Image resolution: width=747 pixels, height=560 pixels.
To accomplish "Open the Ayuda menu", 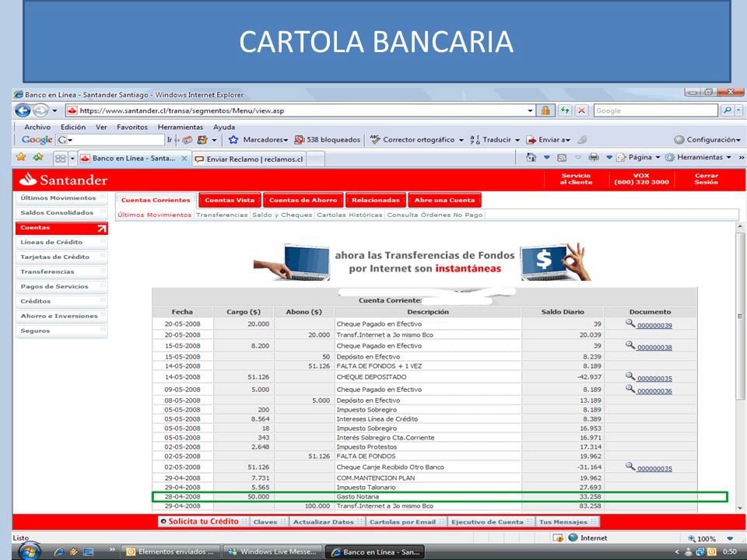I will tap(224, 127).
